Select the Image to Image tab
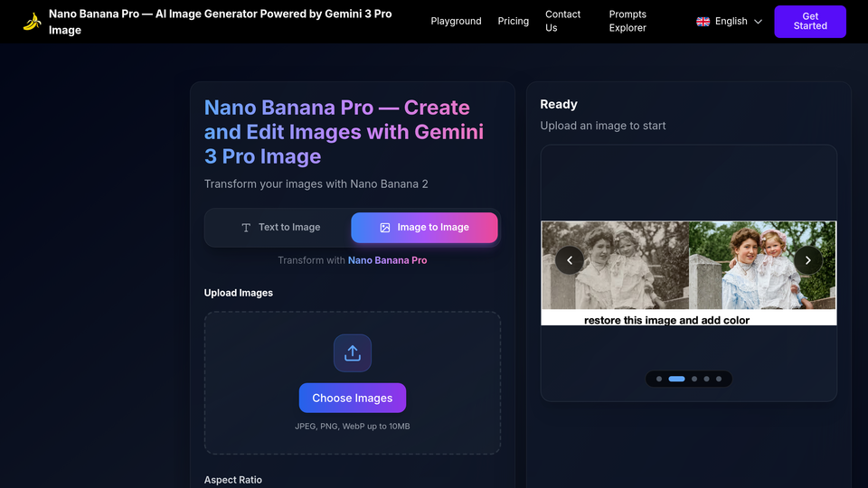The image size is (868, 488). click(x=425, y=228)
